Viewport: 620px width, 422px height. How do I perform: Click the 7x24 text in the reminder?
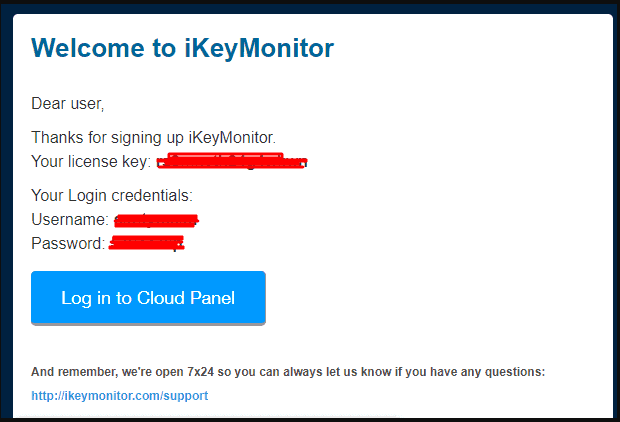coord(200,372)
